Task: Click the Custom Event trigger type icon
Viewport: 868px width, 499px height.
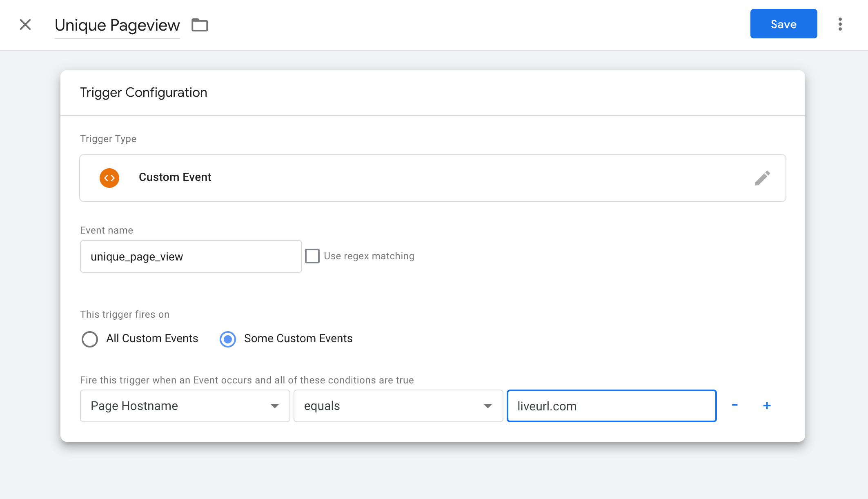Action: pos(109,178)
